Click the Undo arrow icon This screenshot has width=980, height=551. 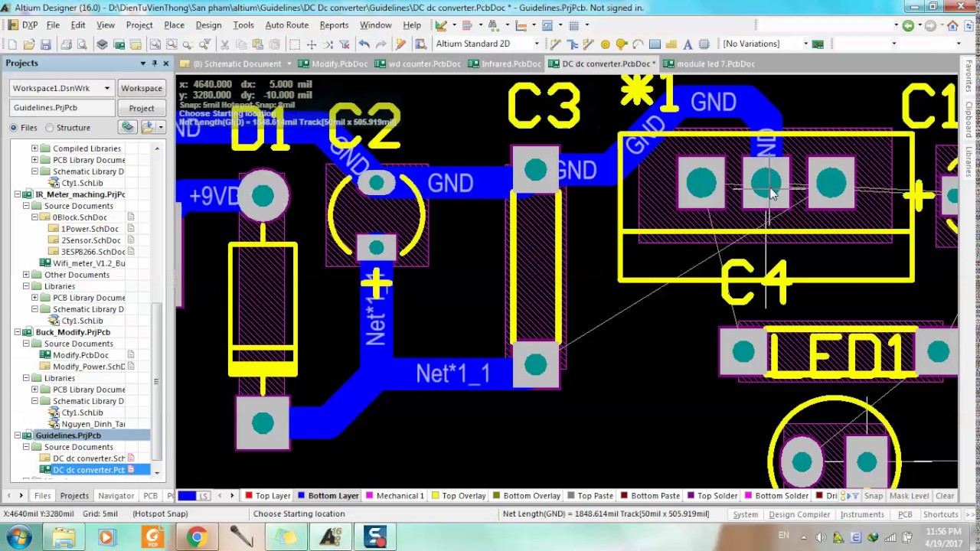pyautogui.click(x=364, y=44)
